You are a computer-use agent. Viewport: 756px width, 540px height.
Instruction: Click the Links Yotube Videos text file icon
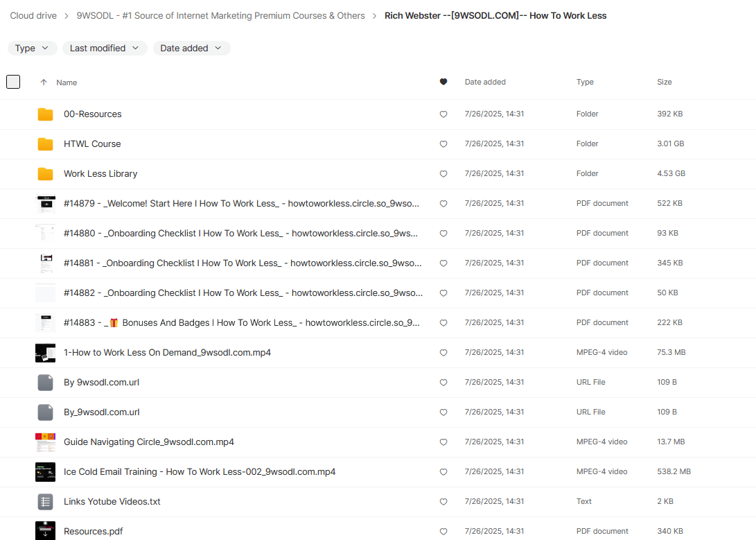[x=45, y=502]
